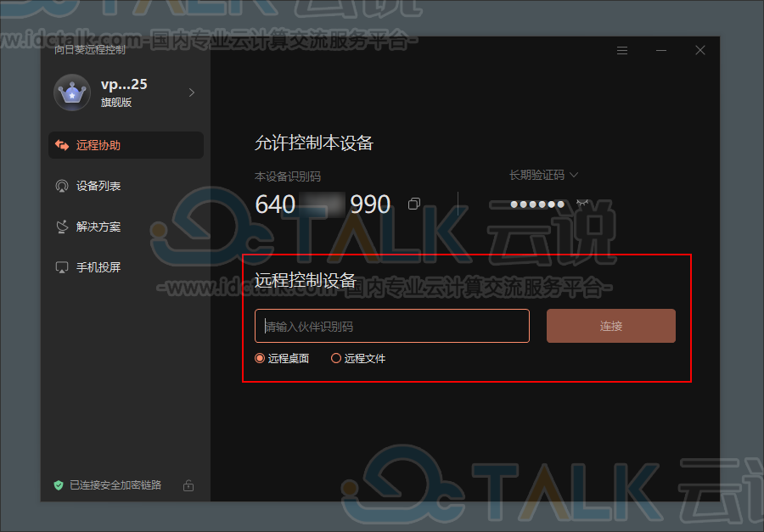Click the 远程协助 arrows icon
764x532 pixels.
tap(62, 145)
